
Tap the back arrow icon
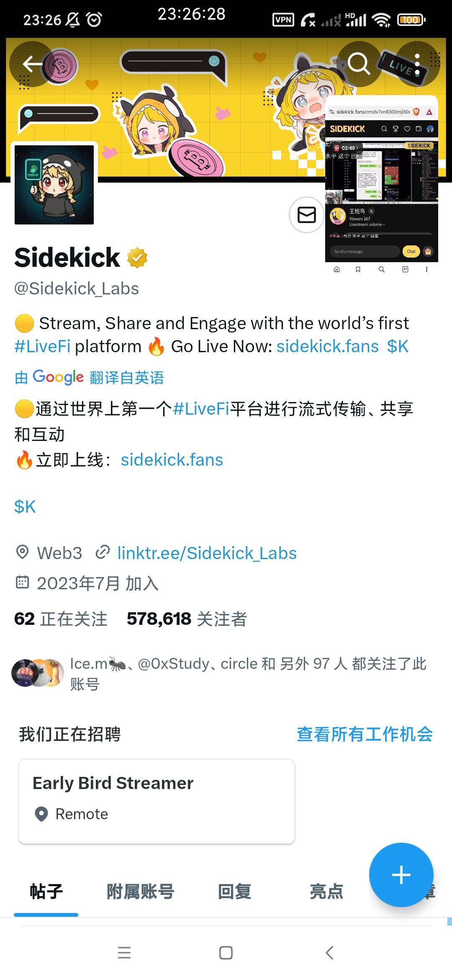pyautogui.click(x=33, y=64)
